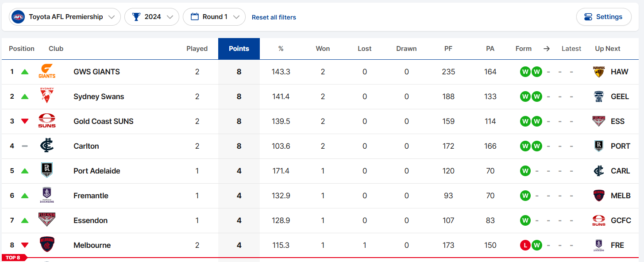644x262 pixels.
Task: Click the GWS GIANTS club logo
Action: pos(47,72)
